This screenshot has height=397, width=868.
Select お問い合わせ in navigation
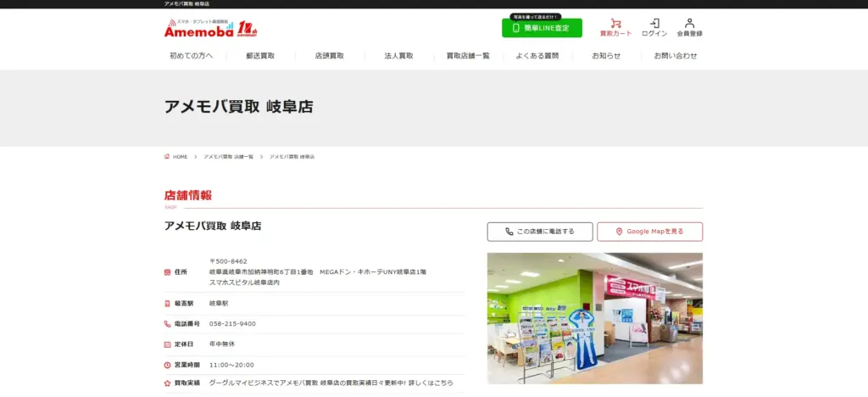[676, 56]
